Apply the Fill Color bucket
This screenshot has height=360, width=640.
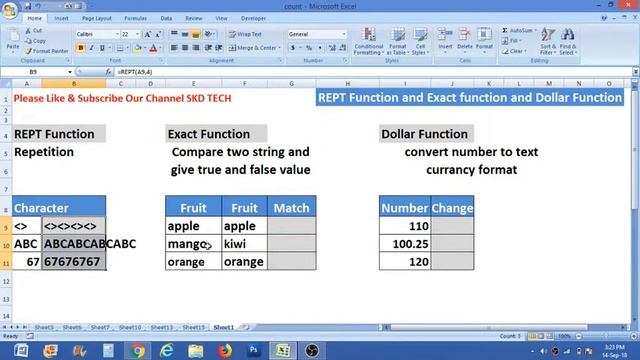coord(138,48)
